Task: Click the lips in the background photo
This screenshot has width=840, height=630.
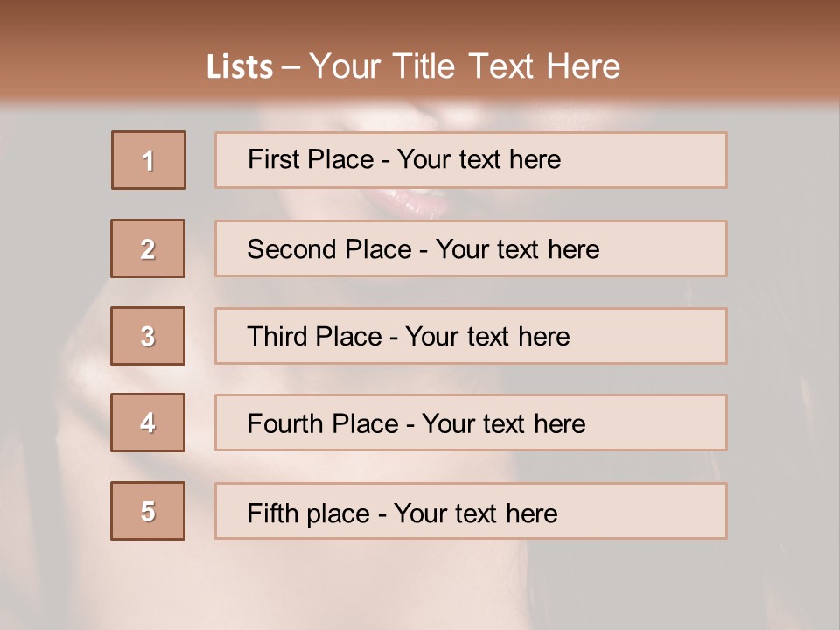Action: 409,202
